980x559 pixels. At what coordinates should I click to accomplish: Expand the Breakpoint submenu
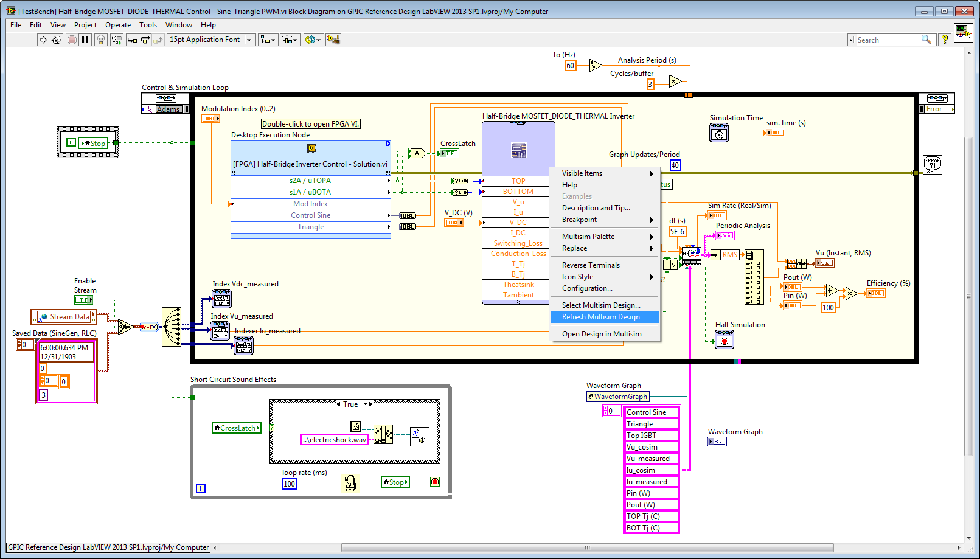605,220
